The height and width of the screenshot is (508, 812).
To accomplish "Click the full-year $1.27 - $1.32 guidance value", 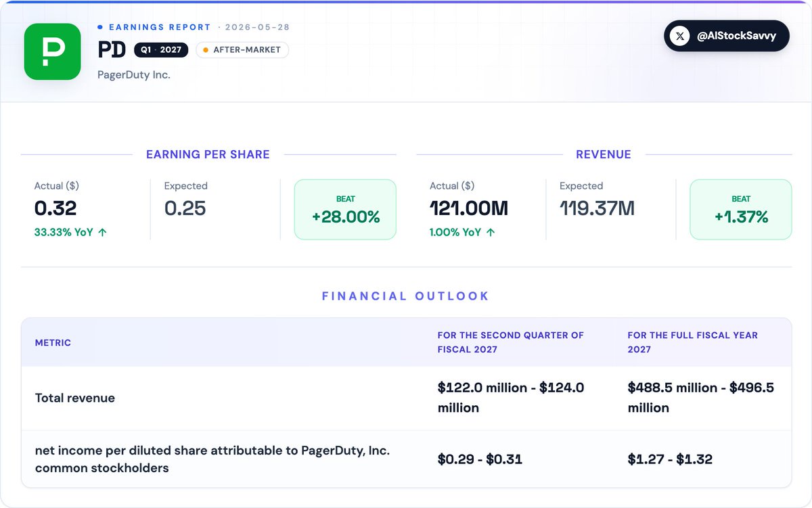I will click(x=670, y=459).
